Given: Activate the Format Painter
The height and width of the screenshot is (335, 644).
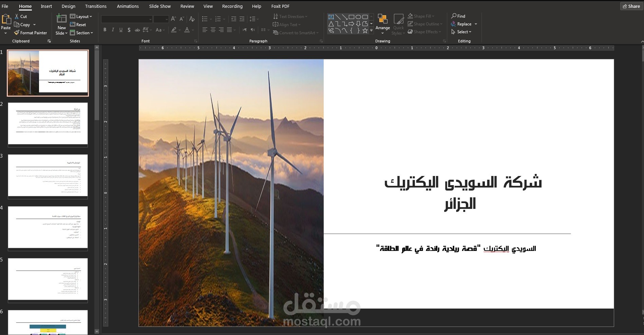Looking at the screenshot, I should (31, 33).
